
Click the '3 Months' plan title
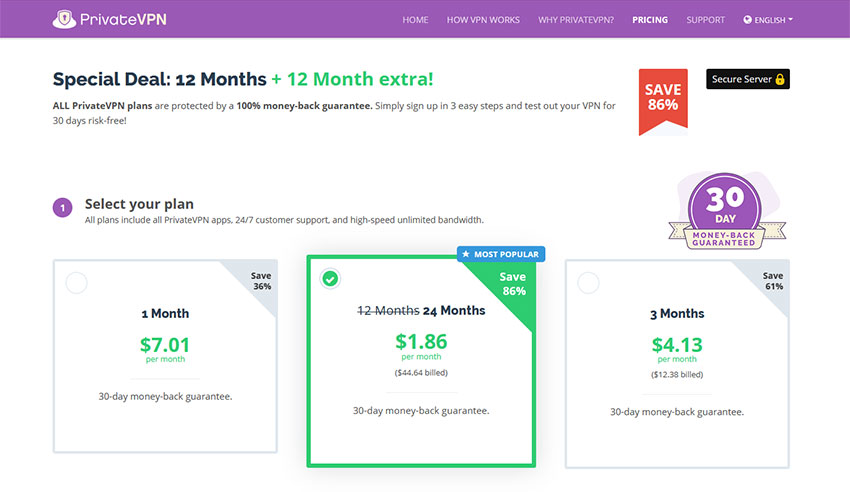(x=677, y=314)
